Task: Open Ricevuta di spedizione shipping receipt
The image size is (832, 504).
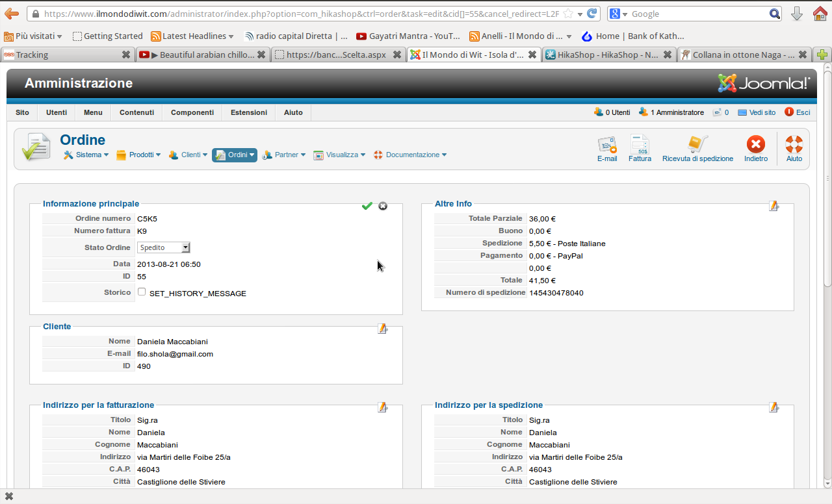Action: (697, 149)
